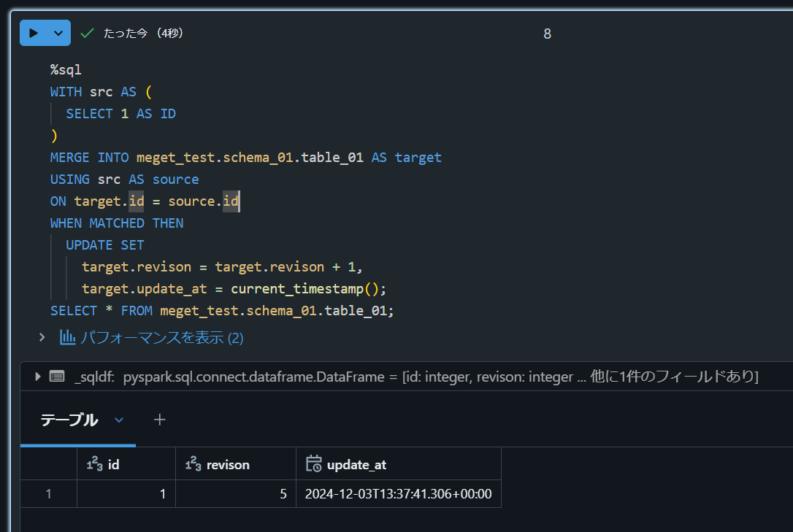Image resolution: width=793 pixels, height=532 pixels.
Task: Click the integer type icon on revison column
Action: (194, 464)
